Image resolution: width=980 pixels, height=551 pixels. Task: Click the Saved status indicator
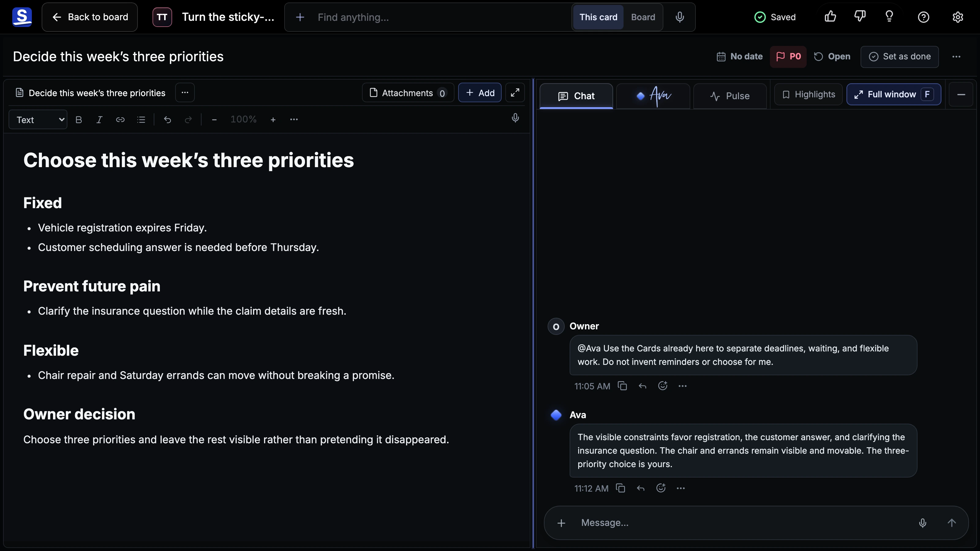coord(775,17)
